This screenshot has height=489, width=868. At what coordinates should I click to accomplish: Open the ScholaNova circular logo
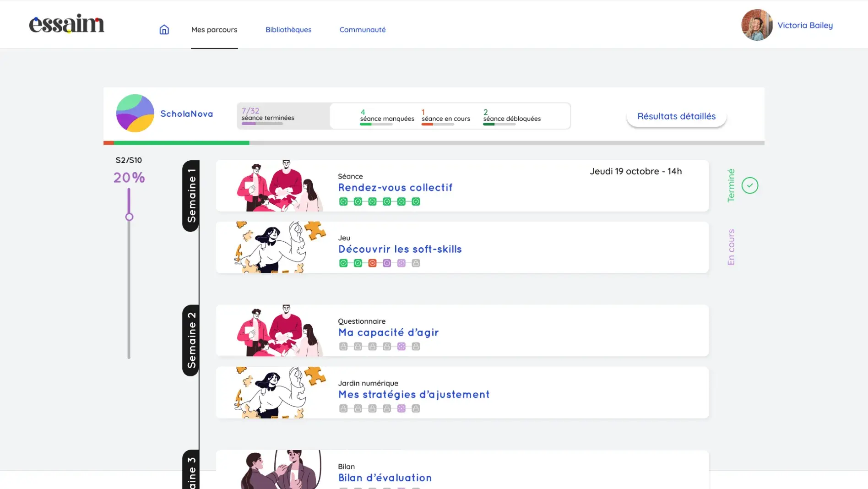135,114
